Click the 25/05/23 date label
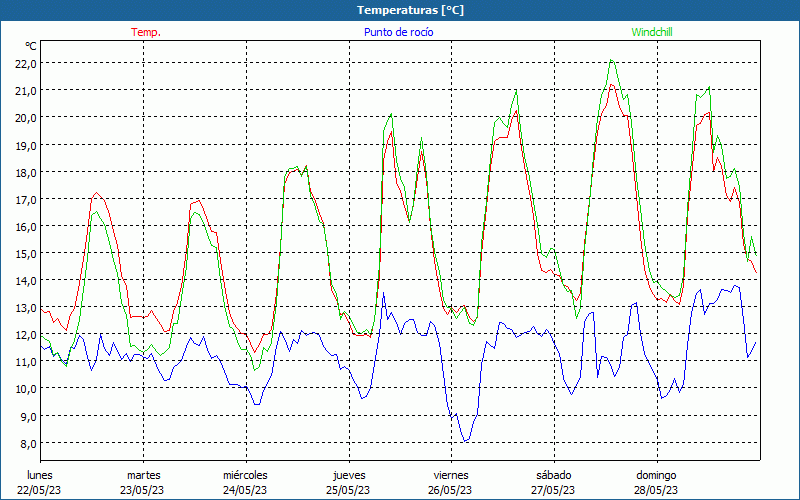 click(348, 490)
